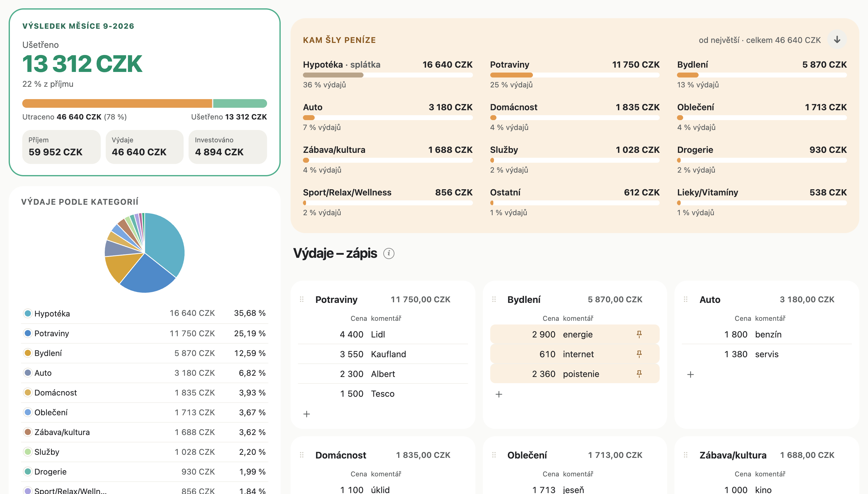Click the 1 800 benzín price cell
868x494 pixels.
point(736,334)
